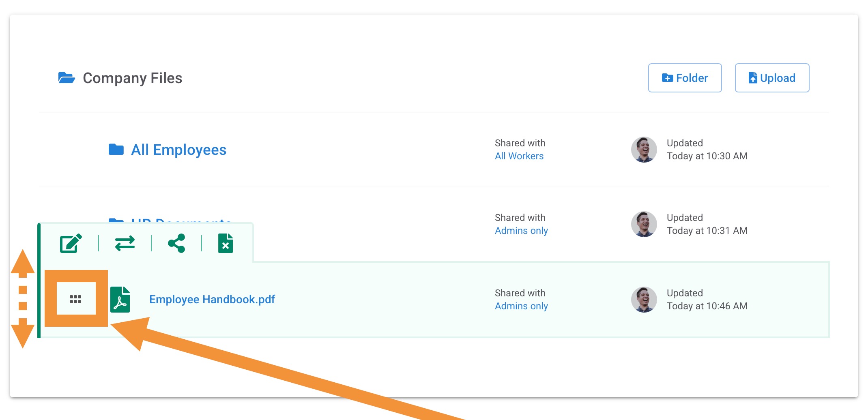Click the user avatar on Employee Handbook row
The height and width of the screenshot is (420, 868).
tap(644, 300)
